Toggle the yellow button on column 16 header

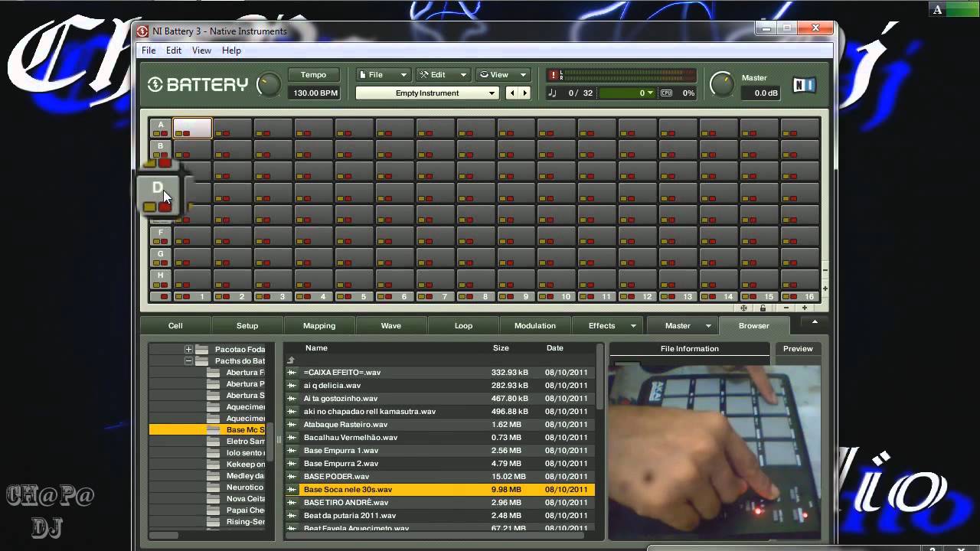click(787, 297)
